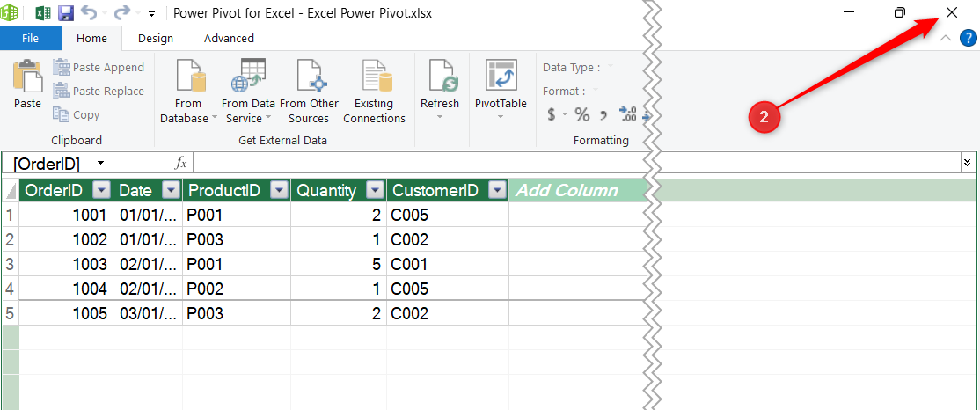Open From Data Service menu
The image size is (980, 410).
248,92
